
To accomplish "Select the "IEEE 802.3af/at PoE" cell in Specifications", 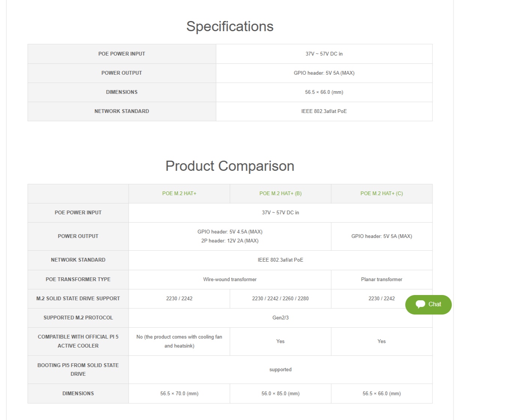I will tap(324, 111).
